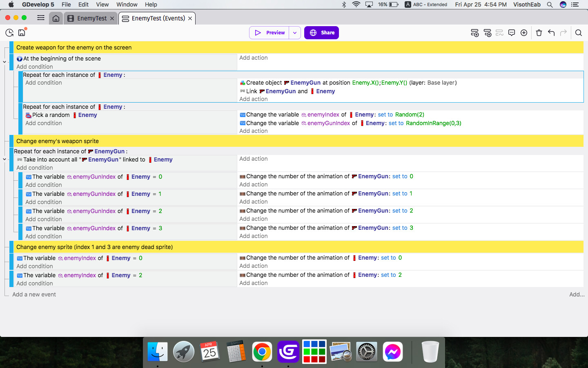
Task: Click condition enemyIndex of Enemy = 0
Action: coord(80,258)
